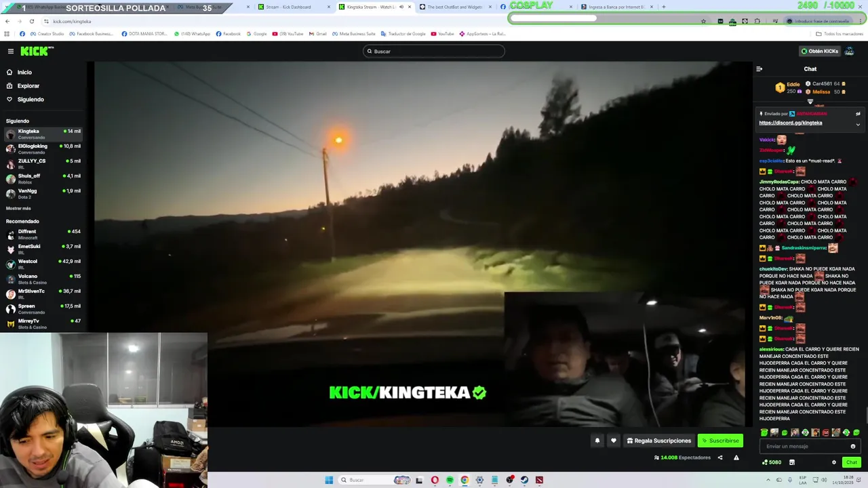Expand the gifter leaderboard arrow

tap(810, 102)
